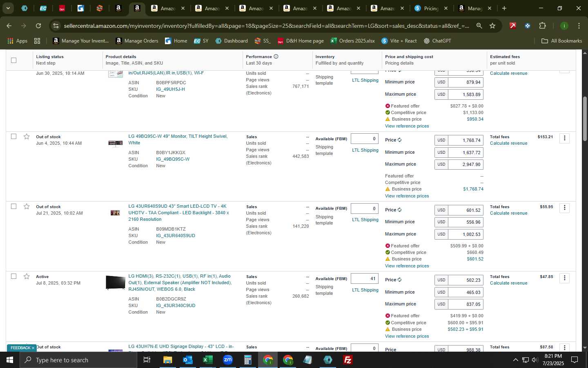This screenshot has width=588, height=368.
Task: Click Performance info icon in header
Action: (276, 56)
